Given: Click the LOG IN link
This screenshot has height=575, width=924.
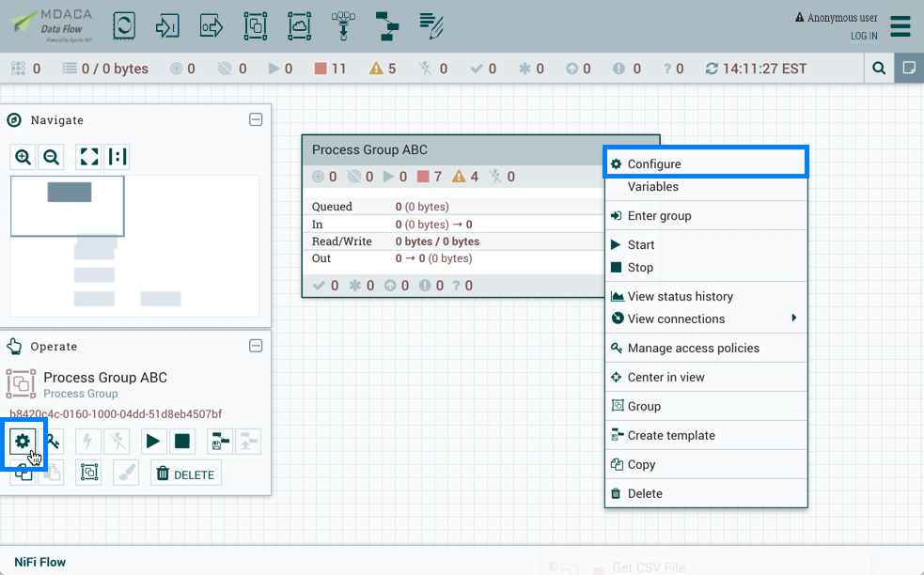Looking at the screenshot, I should [863, 36].
